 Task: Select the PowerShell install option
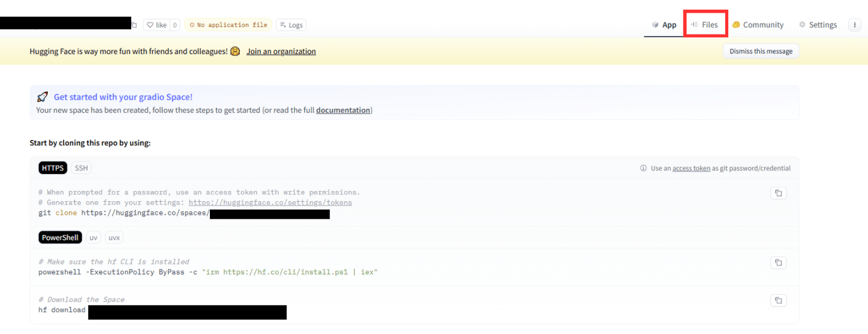(60, 237)
